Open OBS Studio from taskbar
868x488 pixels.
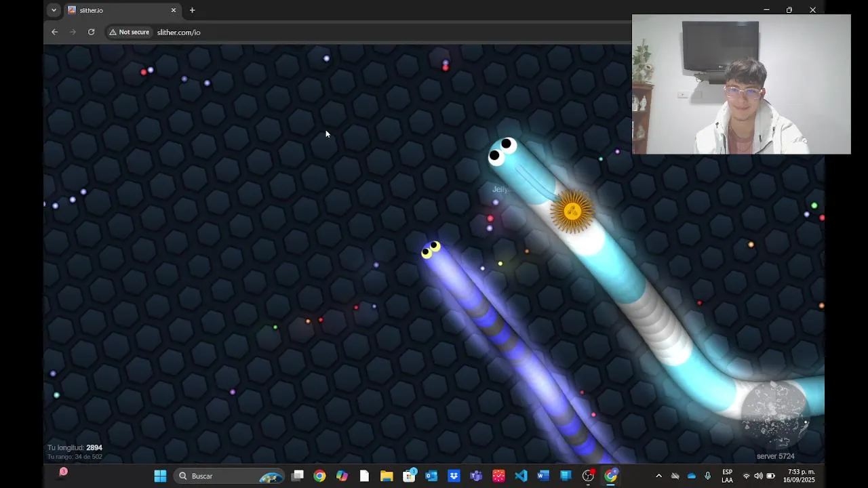588,476
